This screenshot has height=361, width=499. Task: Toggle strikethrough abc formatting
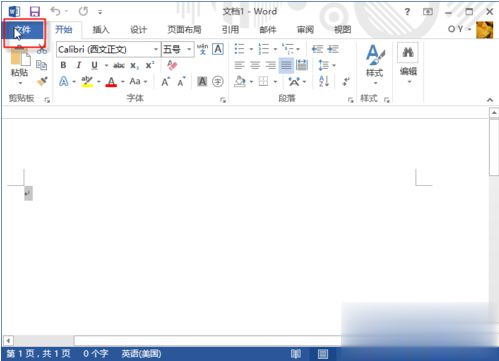point(119,65)
